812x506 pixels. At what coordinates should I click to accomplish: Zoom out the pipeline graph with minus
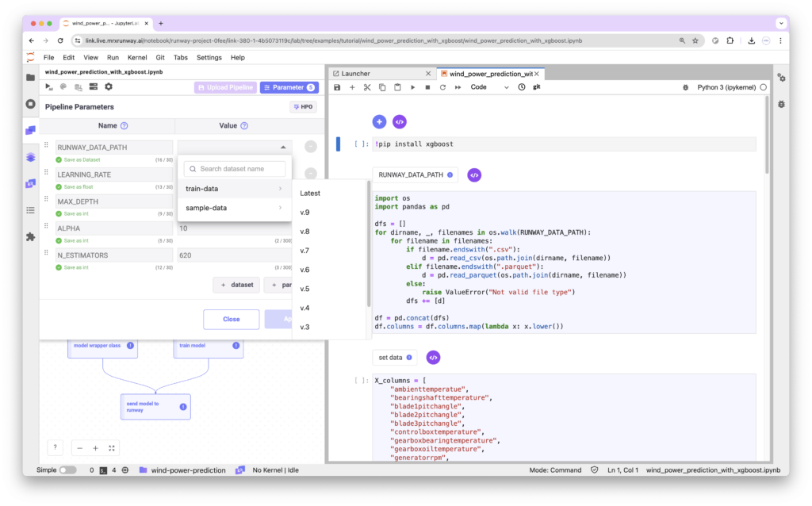click(80, 448)
